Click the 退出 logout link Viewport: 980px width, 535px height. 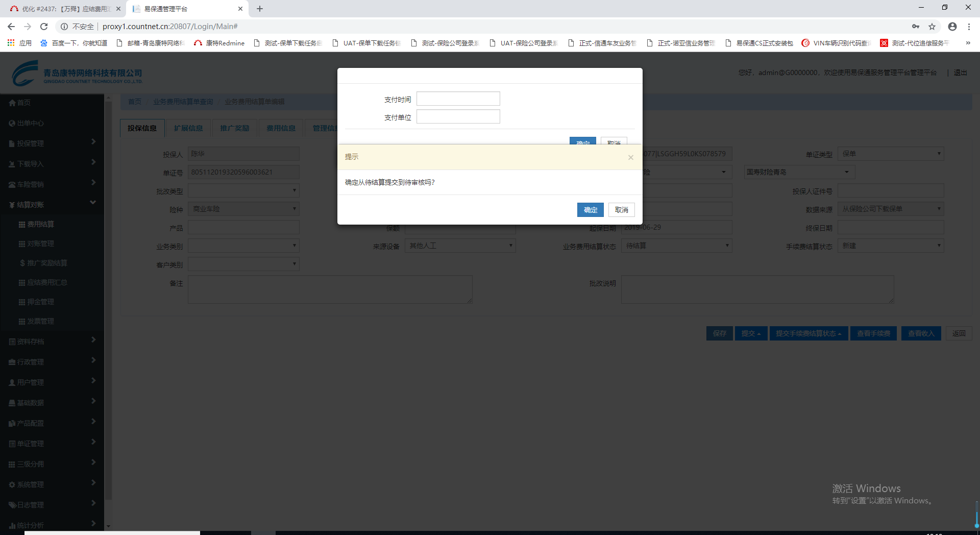click(961, 72)
